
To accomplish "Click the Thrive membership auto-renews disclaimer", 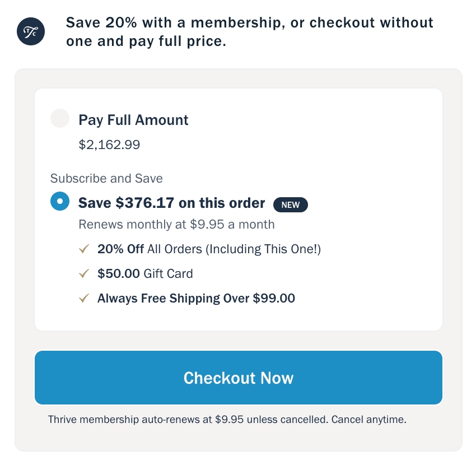I will [227, 420].
